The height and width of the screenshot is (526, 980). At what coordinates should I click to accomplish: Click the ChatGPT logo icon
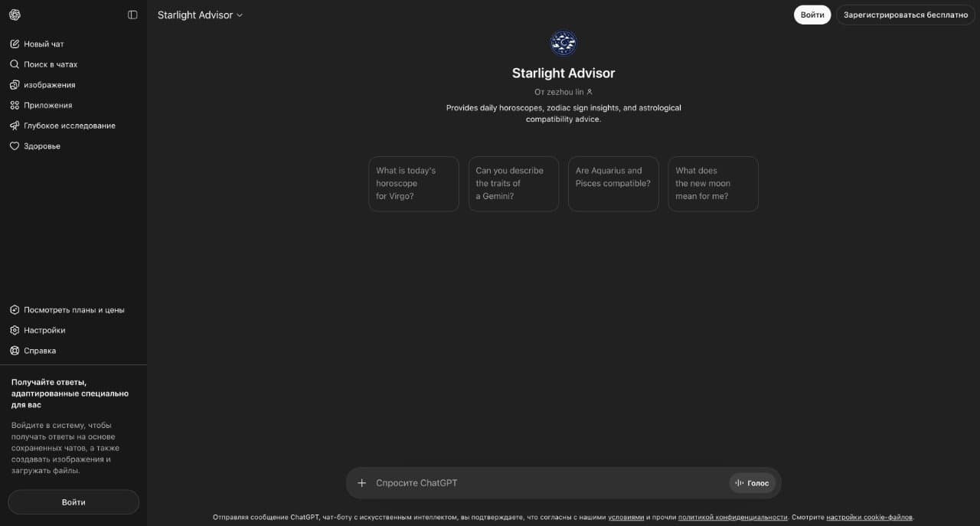[15, 15]
